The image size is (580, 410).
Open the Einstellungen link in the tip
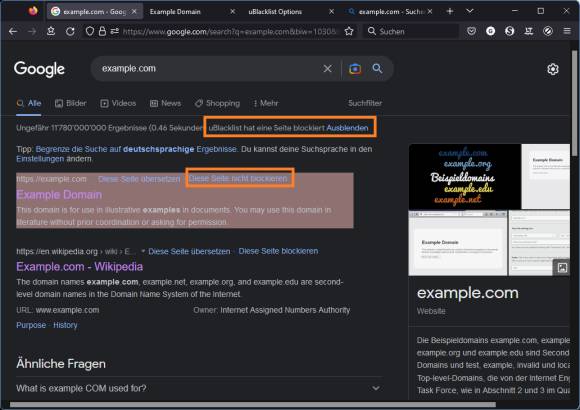(x=40, y=159)
